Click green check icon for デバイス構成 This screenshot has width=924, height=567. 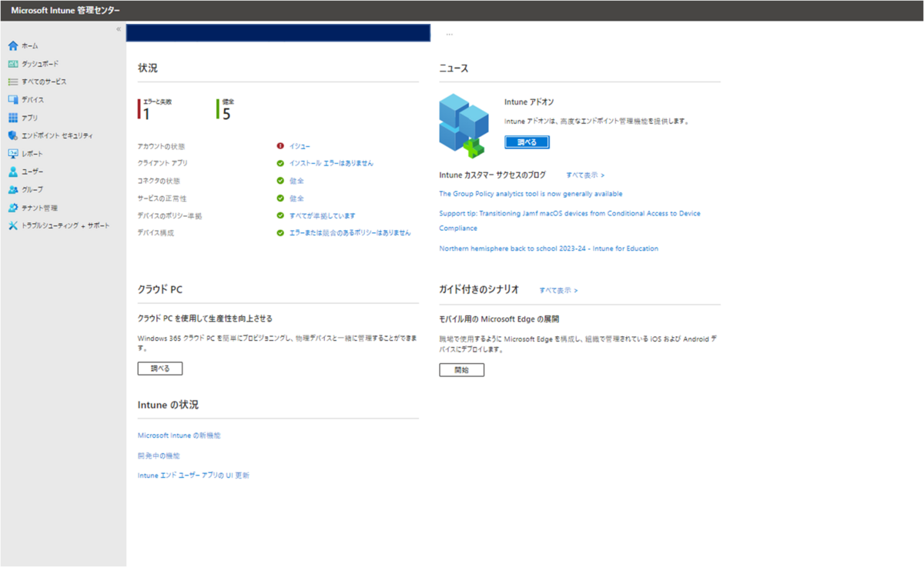(x=280, y=232)
